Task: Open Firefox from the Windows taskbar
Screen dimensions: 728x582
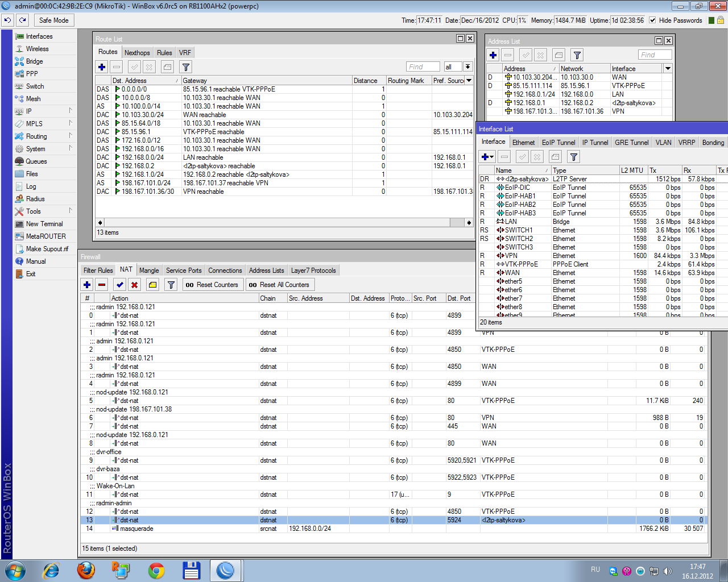Action: 86,570
